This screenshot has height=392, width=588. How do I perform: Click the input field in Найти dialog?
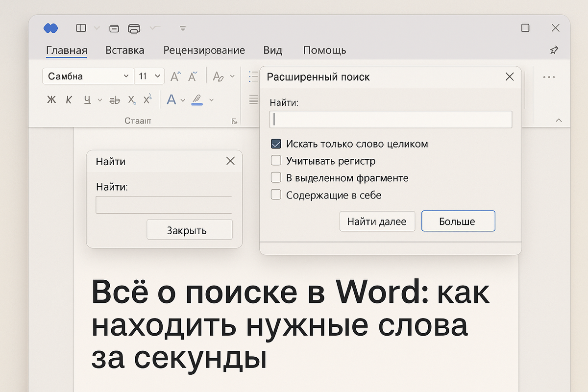click(x=164, y=205)
